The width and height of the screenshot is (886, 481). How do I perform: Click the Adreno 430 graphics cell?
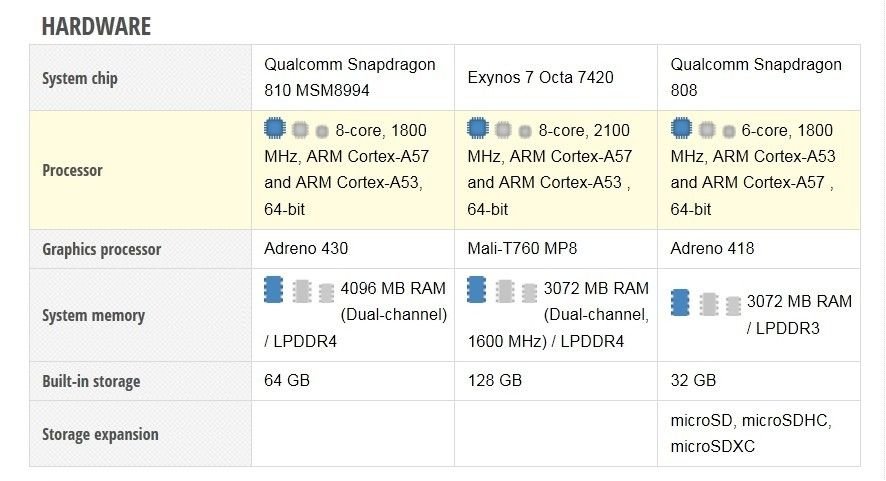[x=306, y=249]
